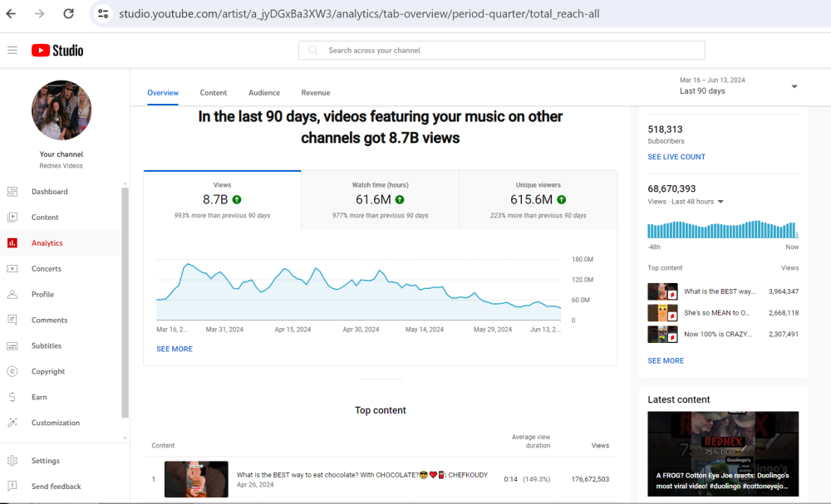Click the Settings gear icon
Viewport: 831px width, 504px height.
tap(12, 461)
